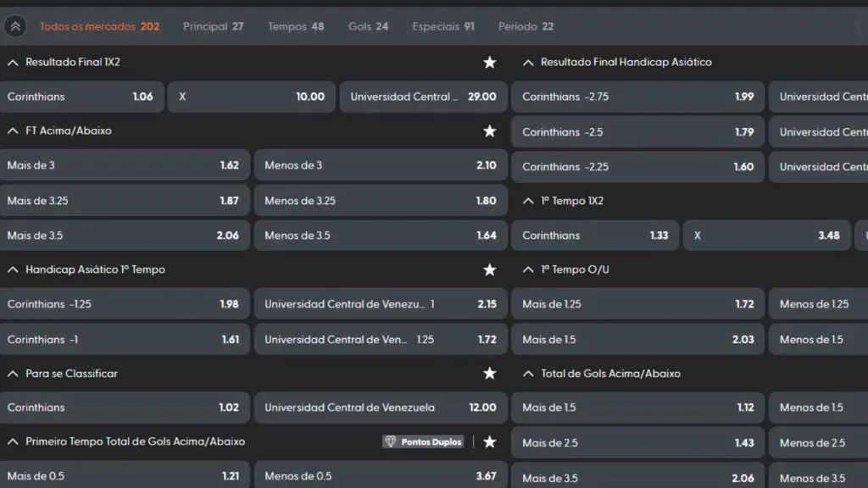
Task: Switch to the Principal tab
Action: point(213,26)
